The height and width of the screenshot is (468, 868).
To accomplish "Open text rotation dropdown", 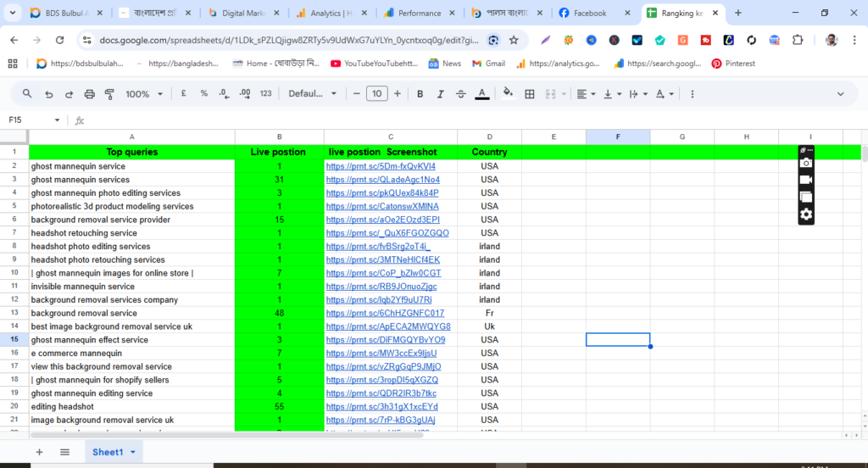I will (665, 94).
